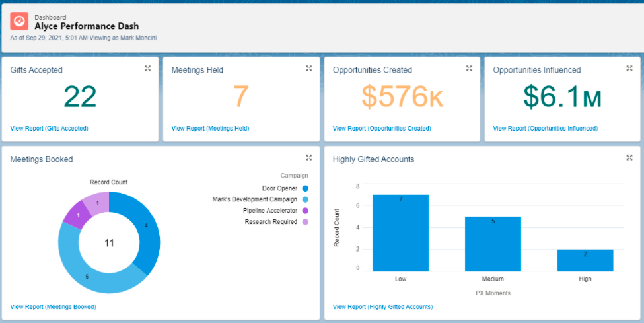Click the Low bar showing 7
The width and height of the screenshot is (644, 323).
pos(400,233)
